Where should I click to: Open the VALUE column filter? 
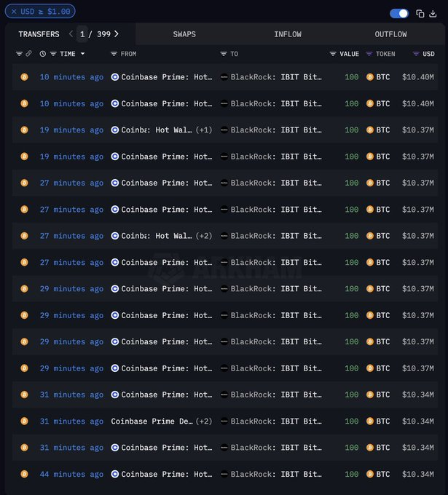(333, 54)
